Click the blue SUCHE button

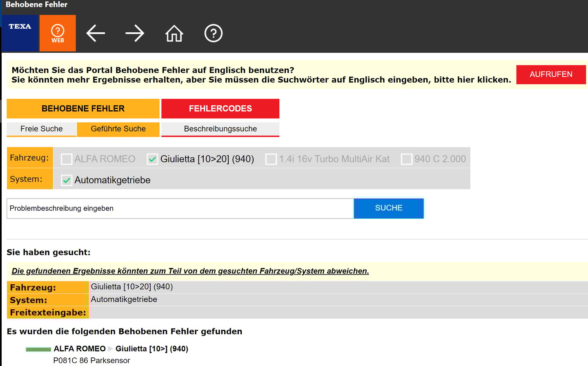point(389,208)
